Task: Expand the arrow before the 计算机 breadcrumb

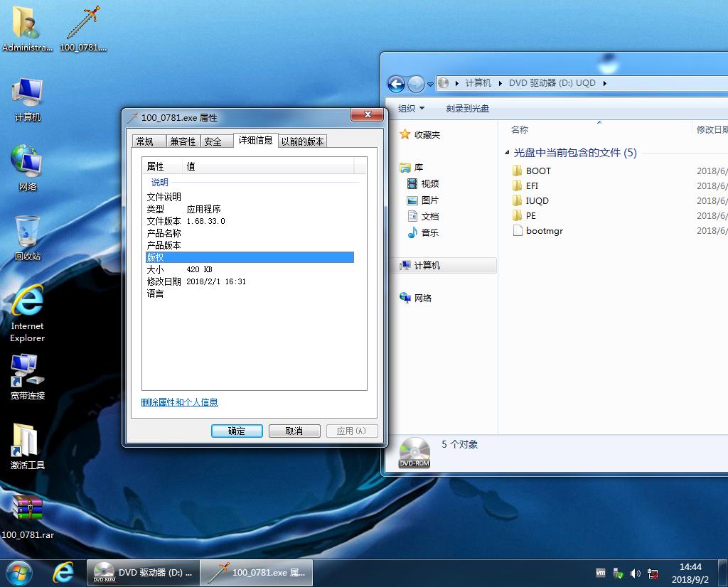Action: point(457,84)
